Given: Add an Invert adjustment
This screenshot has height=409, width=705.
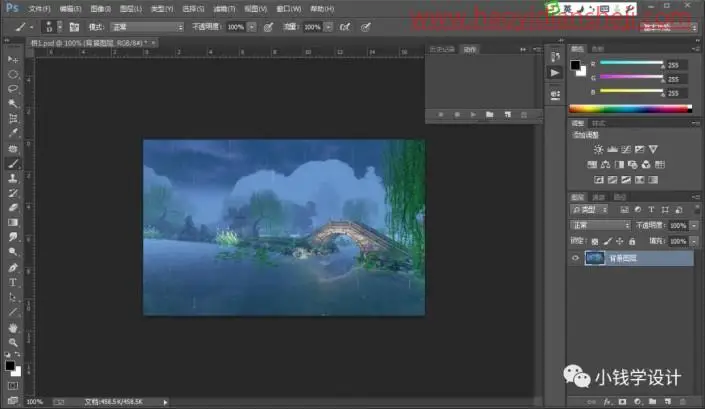Looking at the screenshot, I should tap(598, 180).
